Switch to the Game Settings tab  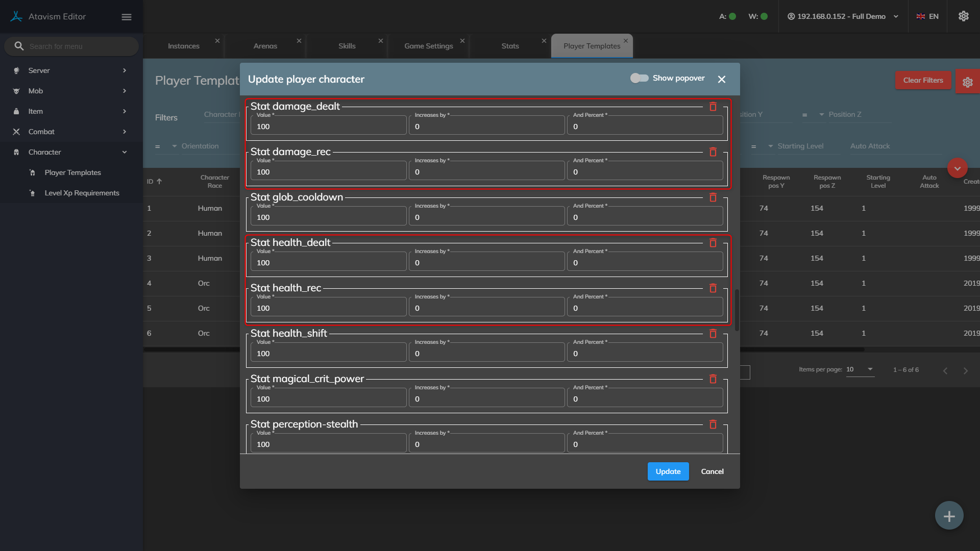[428, 46]
